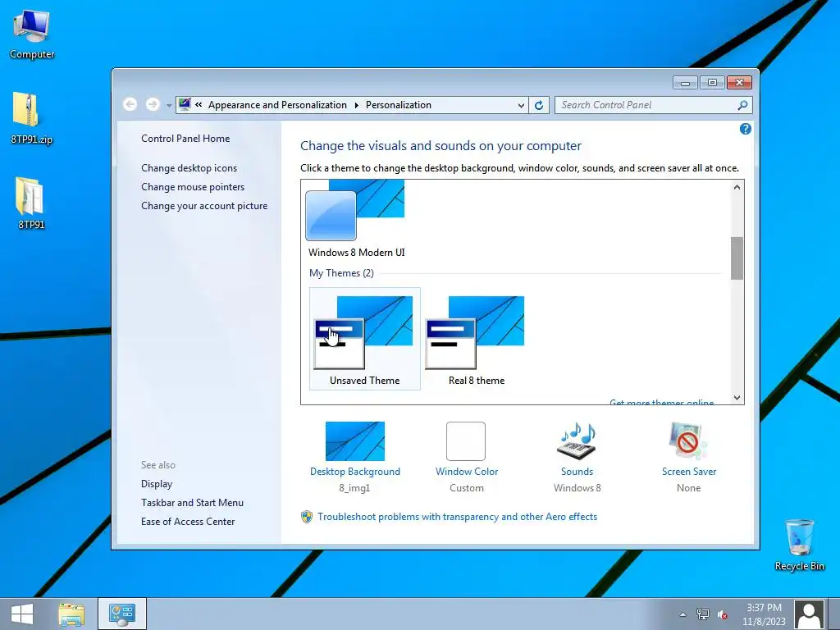
Task: Open the recent pages dropdown arrow
Action: 169,106
